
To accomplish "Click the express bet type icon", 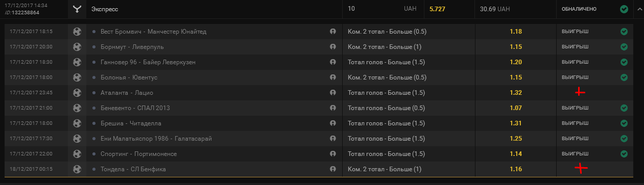I will (x=77, y=9).
